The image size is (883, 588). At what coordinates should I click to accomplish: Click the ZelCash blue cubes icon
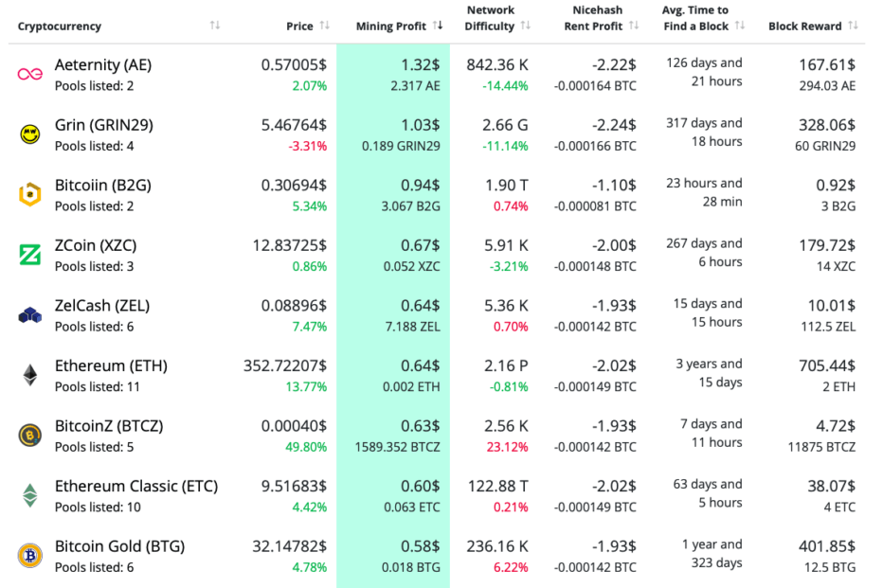30,315
